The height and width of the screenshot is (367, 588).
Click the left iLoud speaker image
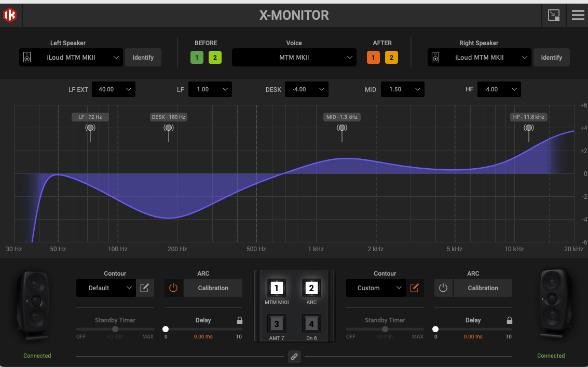point(35,305)
